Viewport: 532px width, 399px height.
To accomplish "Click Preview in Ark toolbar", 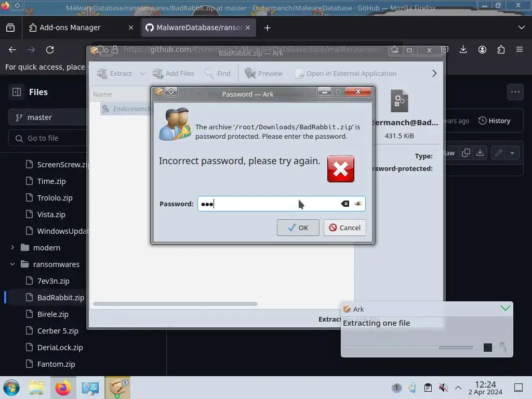I will tap(263, 73).
